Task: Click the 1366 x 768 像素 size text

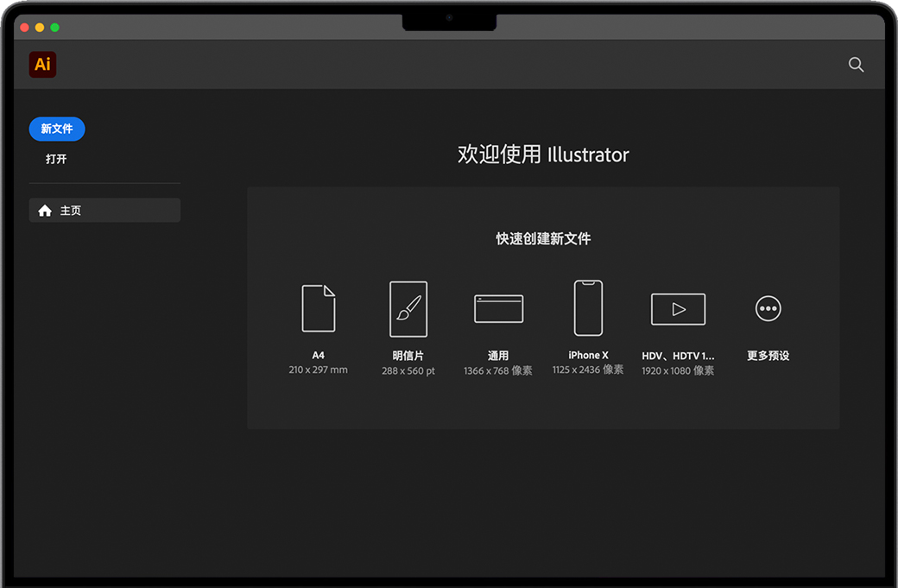Action: [498, 371]
